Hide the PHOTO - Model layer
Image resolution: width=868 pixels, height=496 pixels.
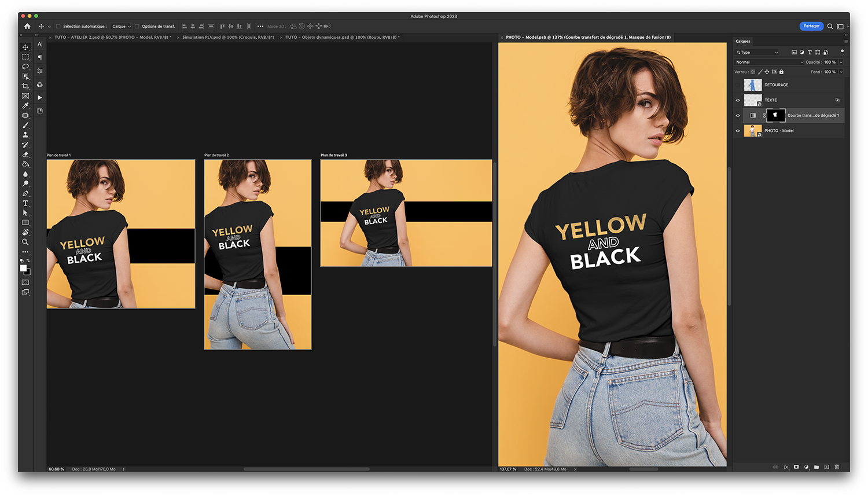[738, 131]
